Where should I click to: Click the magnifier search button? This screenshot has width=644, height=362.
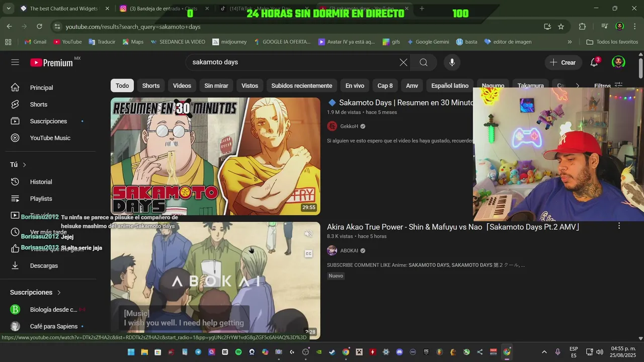point(424,62)
